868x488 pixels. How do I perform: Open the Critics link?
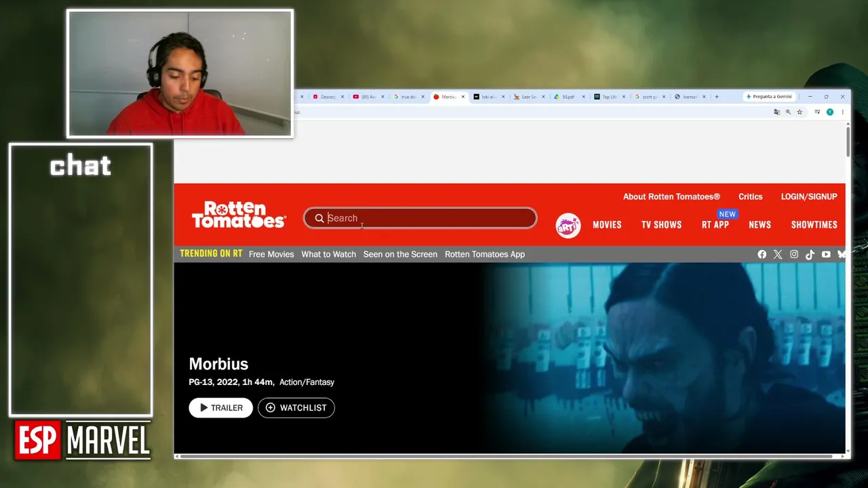pos(751,197)
